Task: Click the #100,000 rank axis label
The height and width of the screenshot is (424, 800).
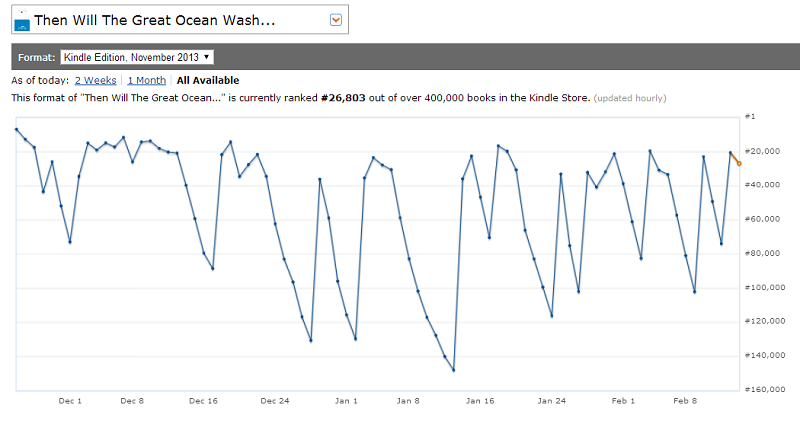Action: point(765,288)
